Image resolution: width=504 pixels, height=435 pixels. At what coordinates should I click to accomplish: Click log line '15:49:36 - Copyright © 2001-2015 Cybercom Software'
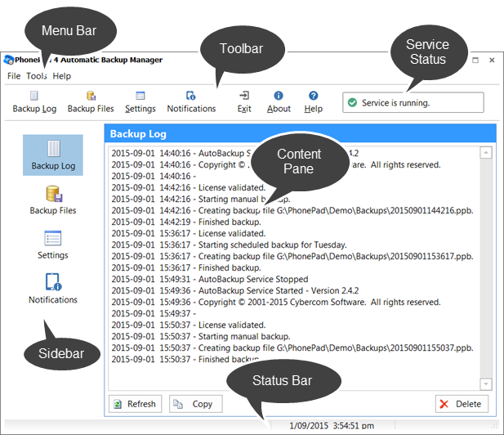pyautogui.click(x=276, y=302)
